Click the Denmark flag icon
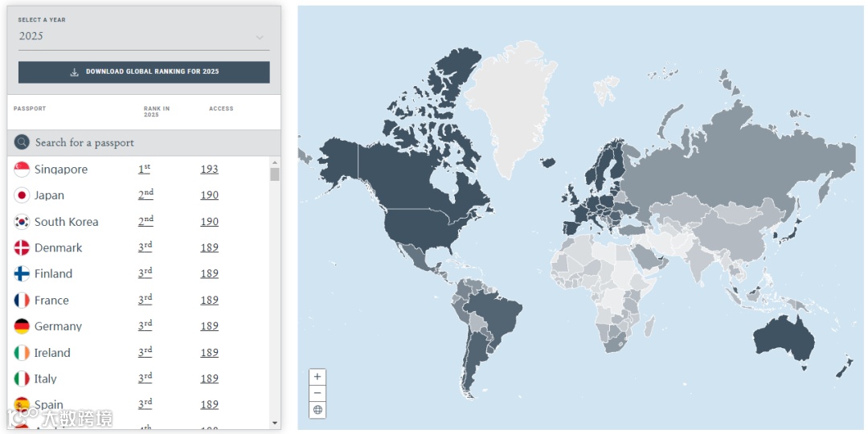 coord(22,248)
